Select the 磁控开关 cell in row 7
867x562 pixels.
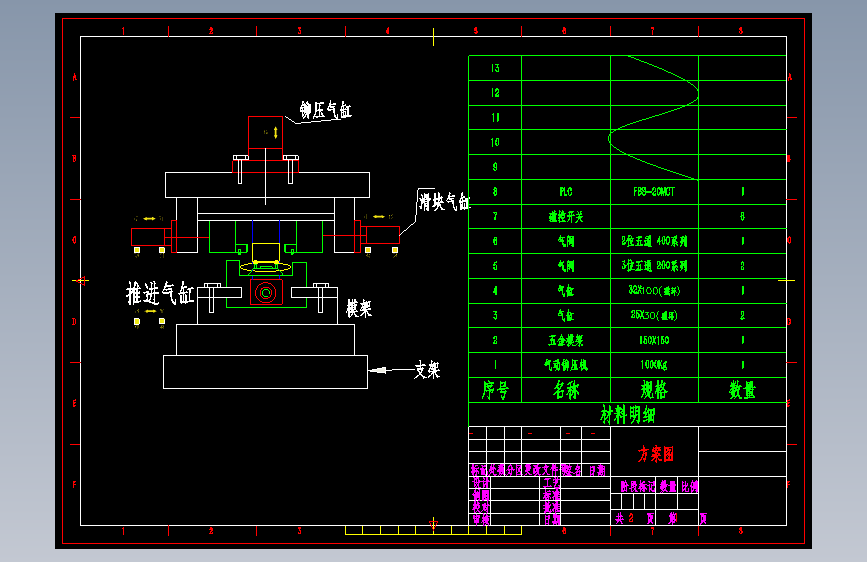[566, 217]
